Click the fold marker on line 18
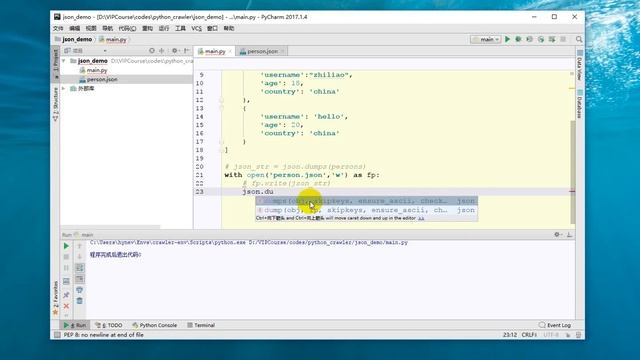Viewport: 640px width, 360px height. tap(221, 150)
